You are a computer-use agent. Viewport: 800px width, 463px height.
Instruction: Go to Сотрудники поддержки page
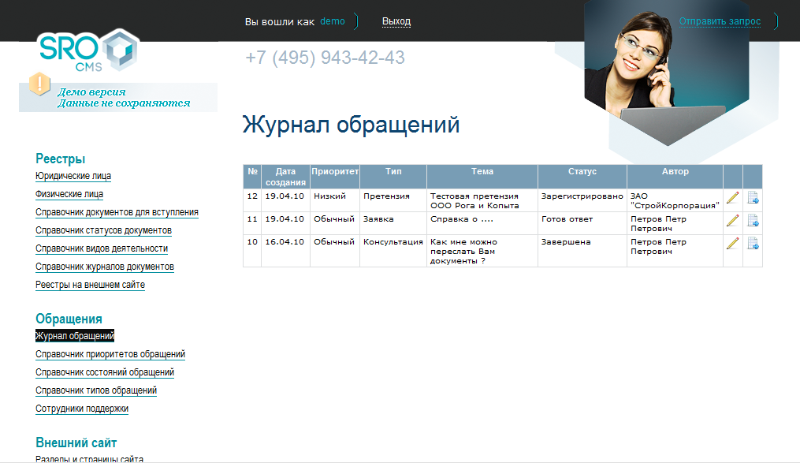(82, 408)
